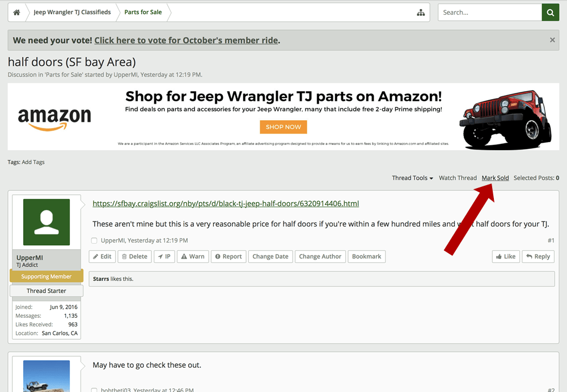Click link to vote for October's member ride
567x392 pixels.
(186, 40)
